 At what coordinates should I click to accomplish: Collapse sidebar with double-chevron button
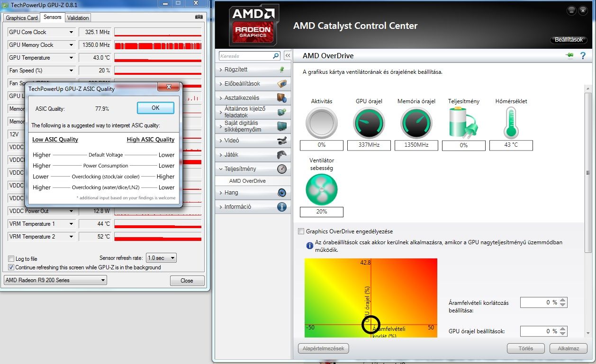click(x=288, y=56)
